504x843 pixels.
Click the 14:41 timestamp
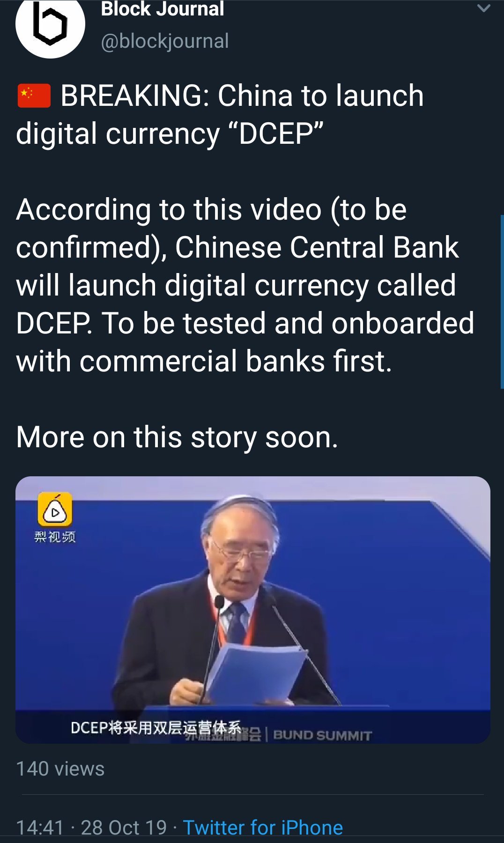coord(40,828)
